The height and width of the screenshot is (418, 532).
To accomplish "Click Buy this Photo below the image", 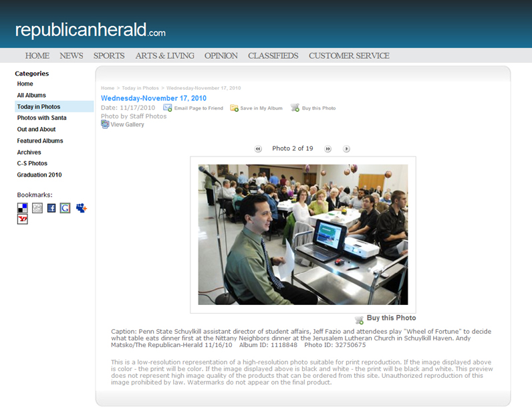I will tap(390, 318).
